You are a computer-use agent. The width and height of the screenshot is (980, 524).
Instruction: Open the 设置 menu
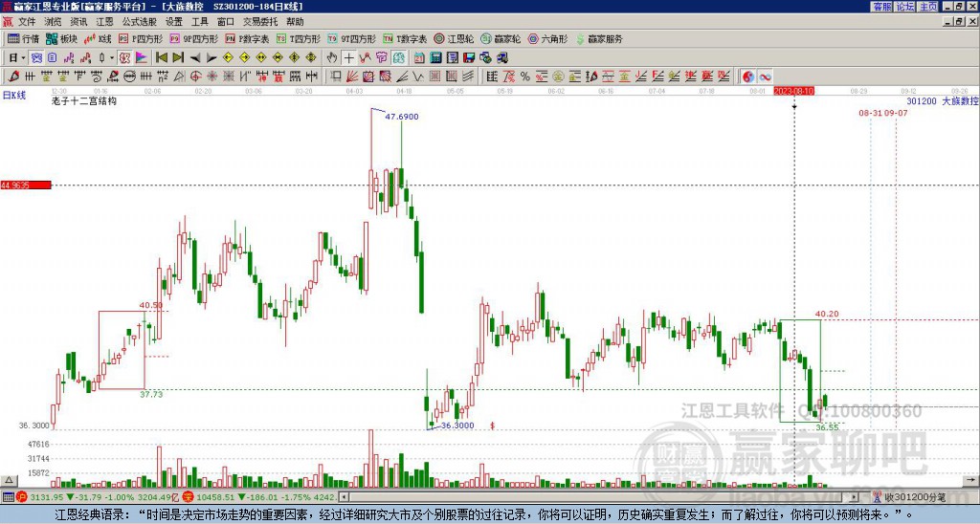pyautogui.click(x=174, y=22)
